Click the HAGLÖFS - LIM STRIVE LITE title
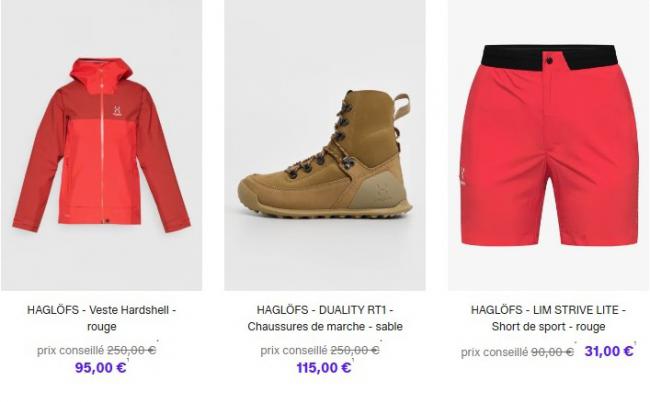Screen dimensions: 650x402 pos(548,318)
